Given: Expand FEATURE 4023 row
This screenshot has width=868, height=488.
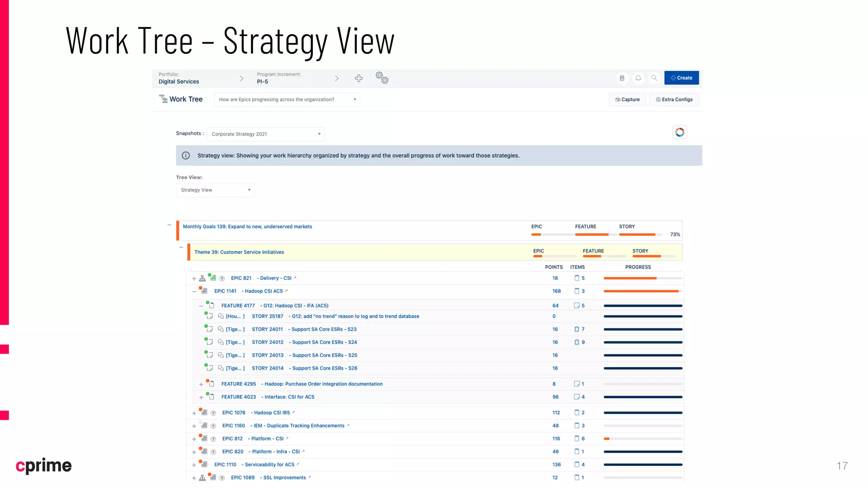Looking at the screenshot, I should pyautogui.click(x=201, y=397).
